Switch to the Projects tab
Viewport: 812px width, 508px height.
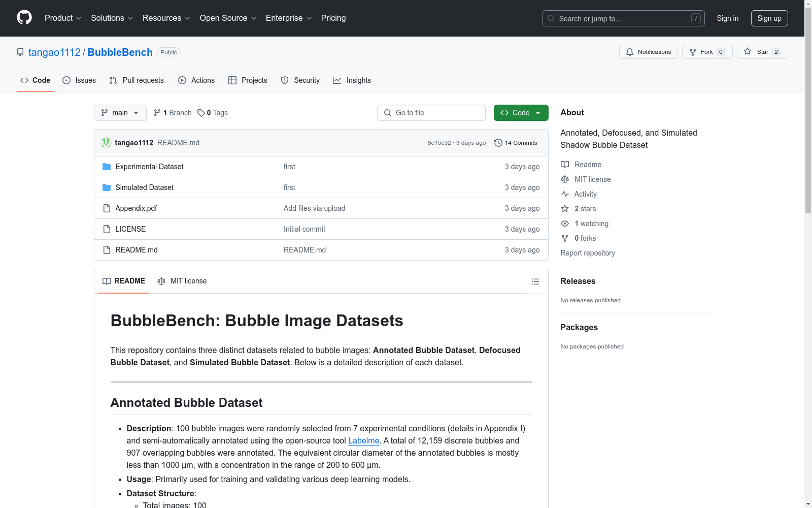tap(248, 80)
